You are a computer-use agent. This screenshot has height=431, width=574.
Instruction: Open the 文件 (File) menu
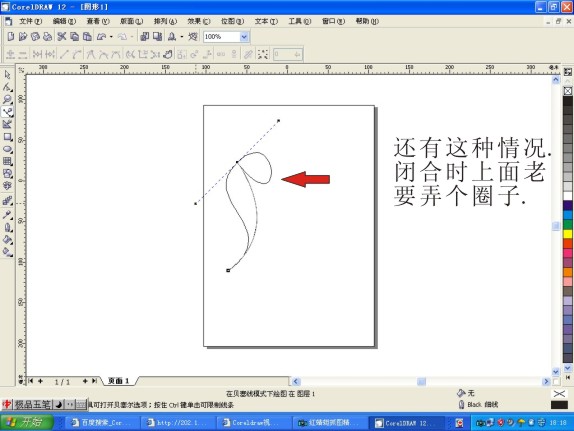[x=31, y=21]
